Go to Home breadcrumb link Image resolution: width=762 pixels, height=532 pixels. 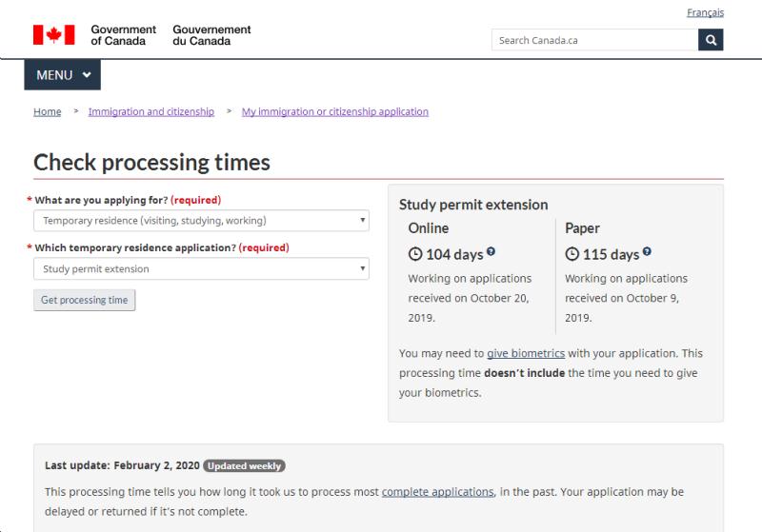pyautogui.click(x=47, y=111)
